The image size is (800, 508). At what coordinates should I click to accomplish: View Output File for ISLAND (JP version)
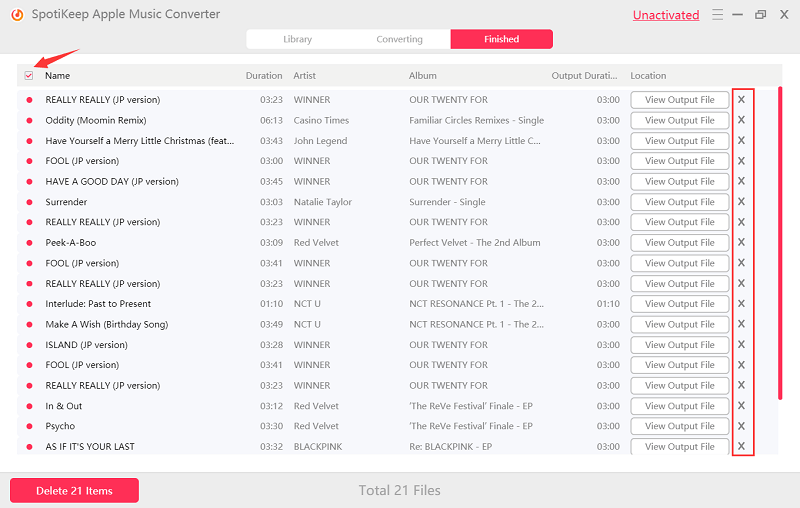pyautogui.click(x=680, y=345)
